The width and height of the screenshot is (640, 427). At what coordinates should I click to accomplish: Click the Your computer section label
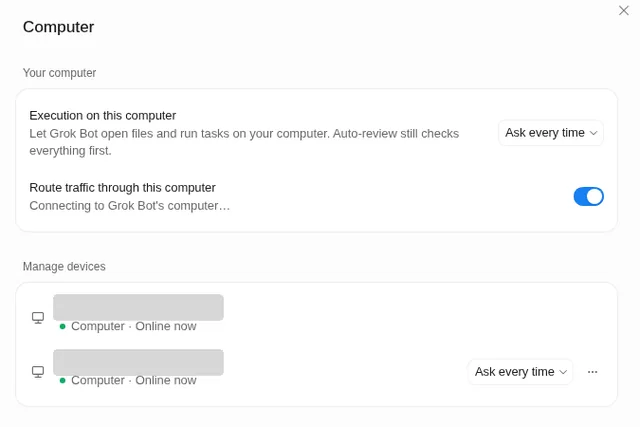pos(60,73)
